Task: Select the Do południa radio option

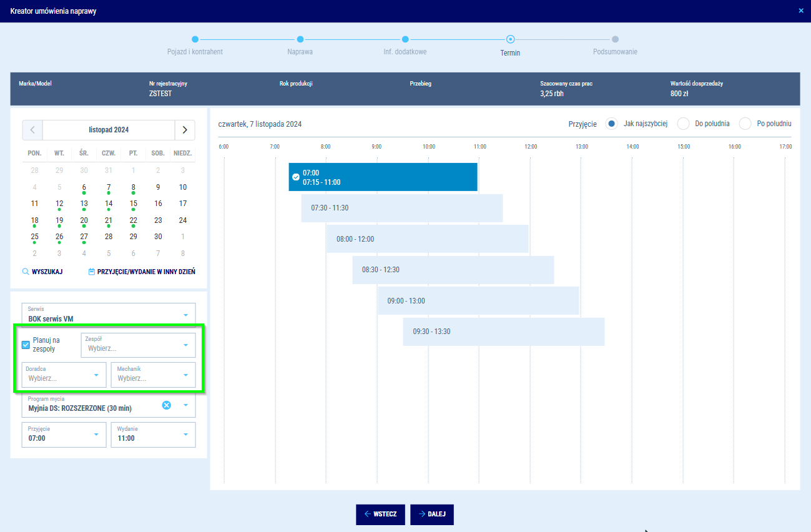Action: pyautogui.click(x=683, y=124)
